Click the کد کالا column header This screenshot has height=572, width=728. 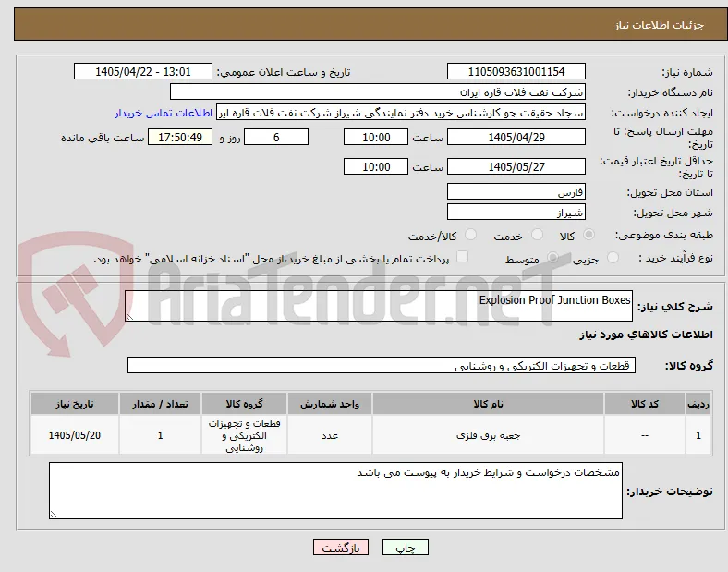645,404
